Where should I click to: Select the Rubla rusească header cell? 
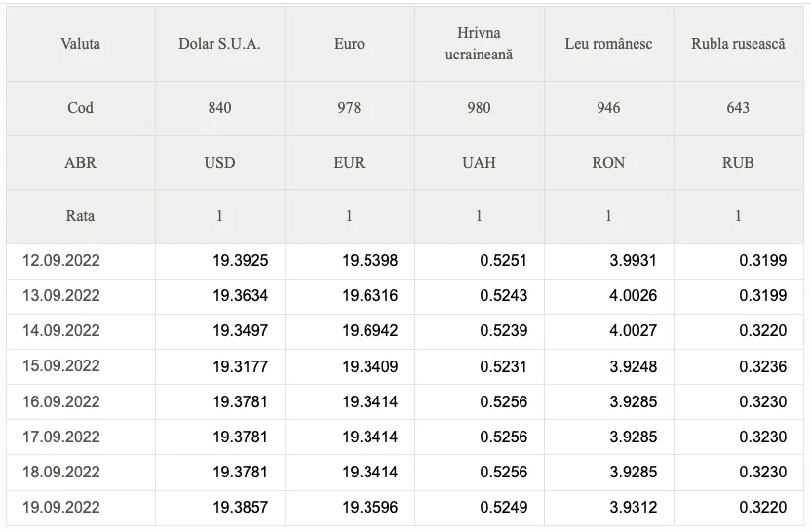pyautogui.click(x=739, y=44)
